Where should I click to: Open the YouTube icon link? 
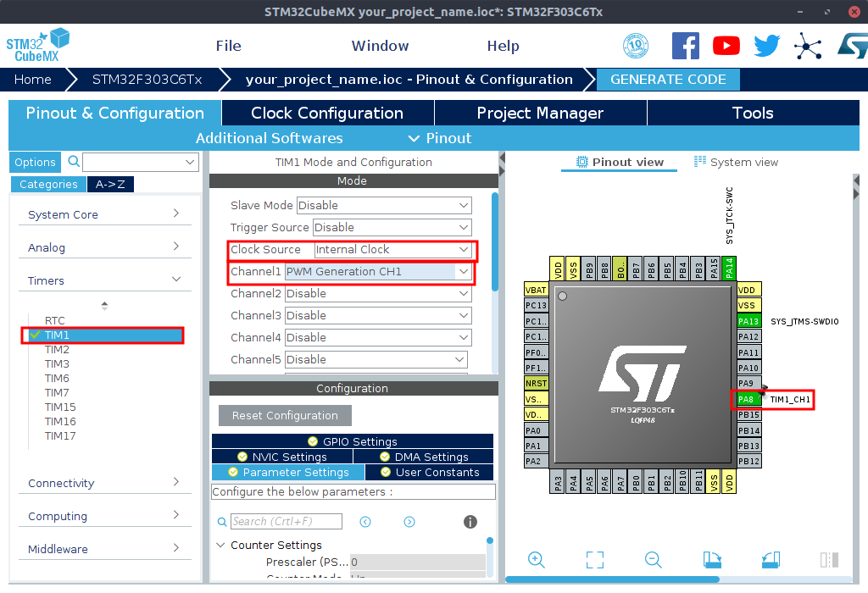(726, 46)
